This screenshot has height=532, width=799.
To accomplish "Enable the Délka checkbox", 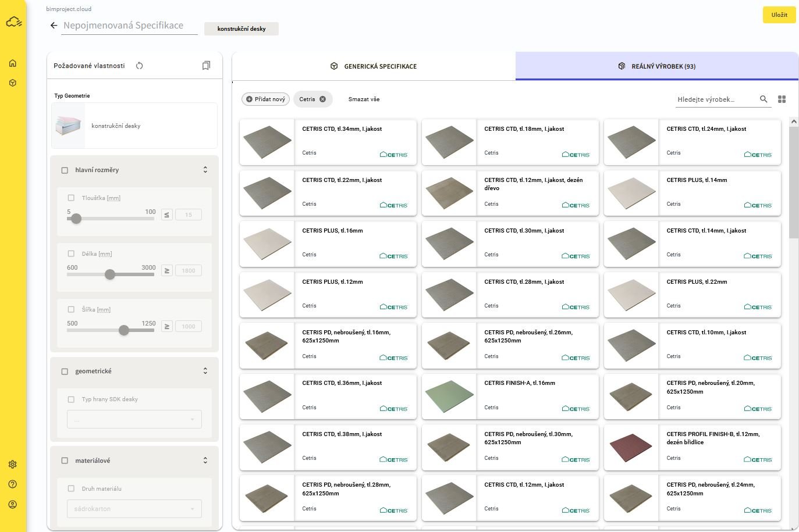I will coord(71,254).
